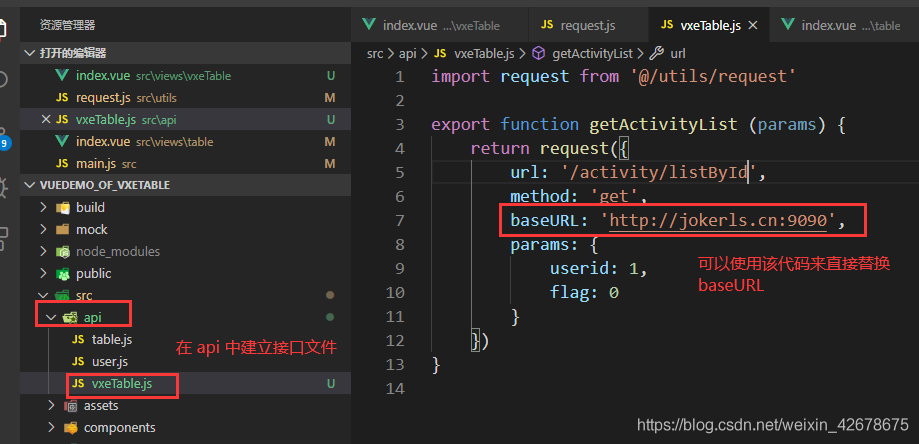Click JS icon beside main.js
The width and height of the screenshot is (919, 444).
pyautogui.click(x=62, y=163)
